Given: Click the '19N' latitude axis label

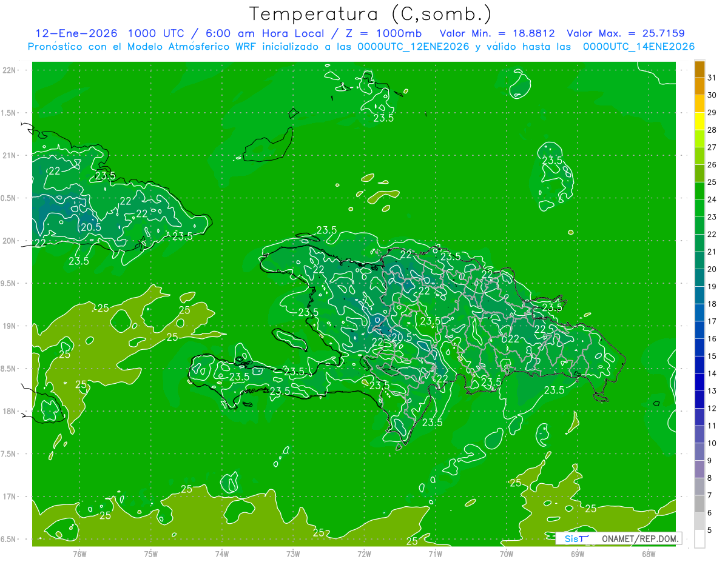Looking at the screenshot, I should click(x=8, y=326).
